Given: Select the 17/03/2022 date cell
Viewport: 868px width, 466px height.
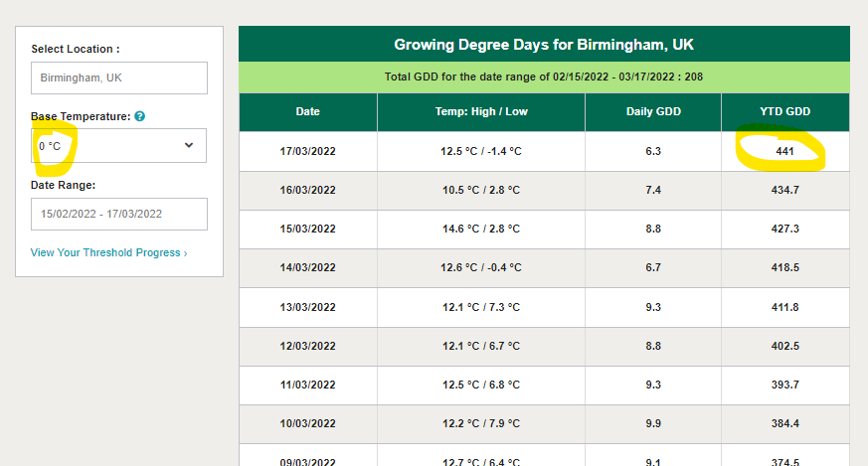Looking at the screenshot, I should 307,151.
